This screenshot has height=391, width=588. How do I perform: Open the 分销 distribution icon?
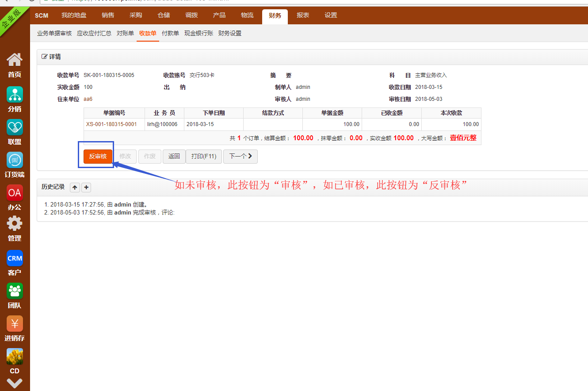click(x=15, y=95)
